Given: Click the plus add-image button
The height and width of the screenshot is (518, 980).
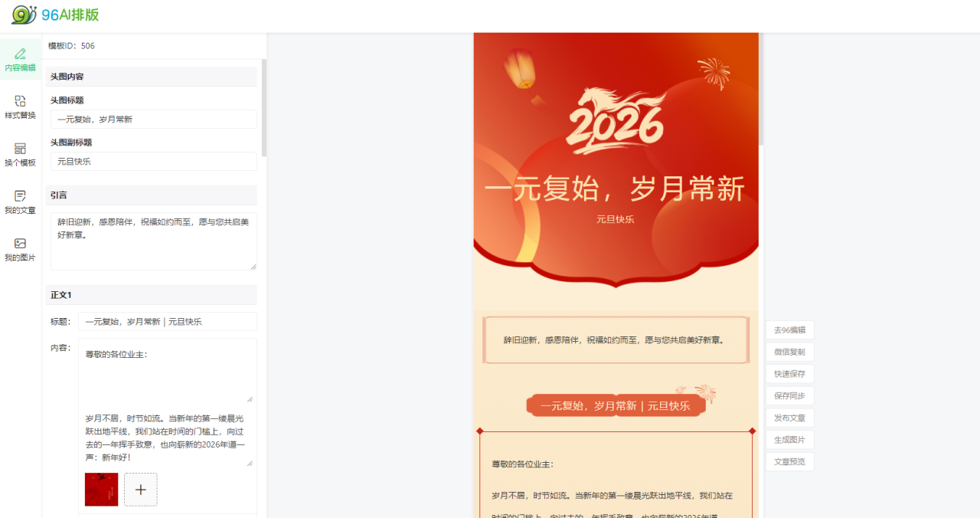Looking at the screenshot, I should pos(141,490).
